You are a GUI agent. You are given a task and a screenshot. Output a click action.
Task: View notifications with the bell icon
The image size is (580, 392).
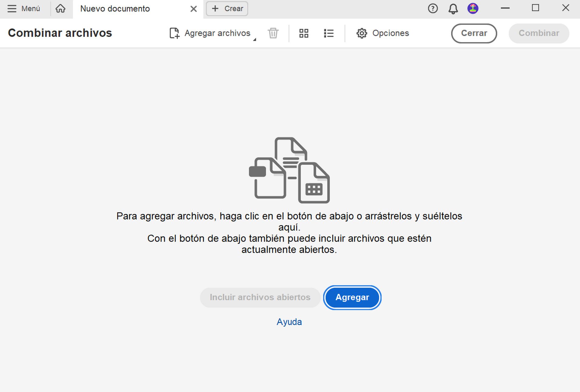click(x=453, y=8)
